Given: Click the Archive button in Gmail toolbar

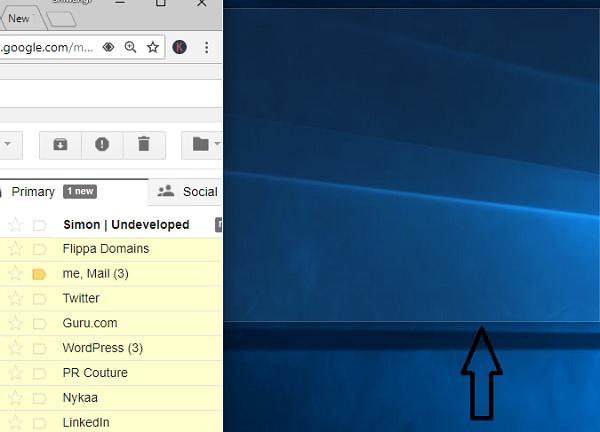Looking at the screenshot, I should (x=60, y=144).
